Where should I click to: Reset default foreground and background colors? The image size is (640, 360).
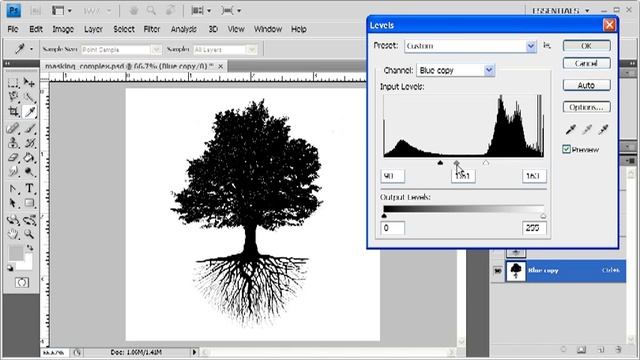10,268
